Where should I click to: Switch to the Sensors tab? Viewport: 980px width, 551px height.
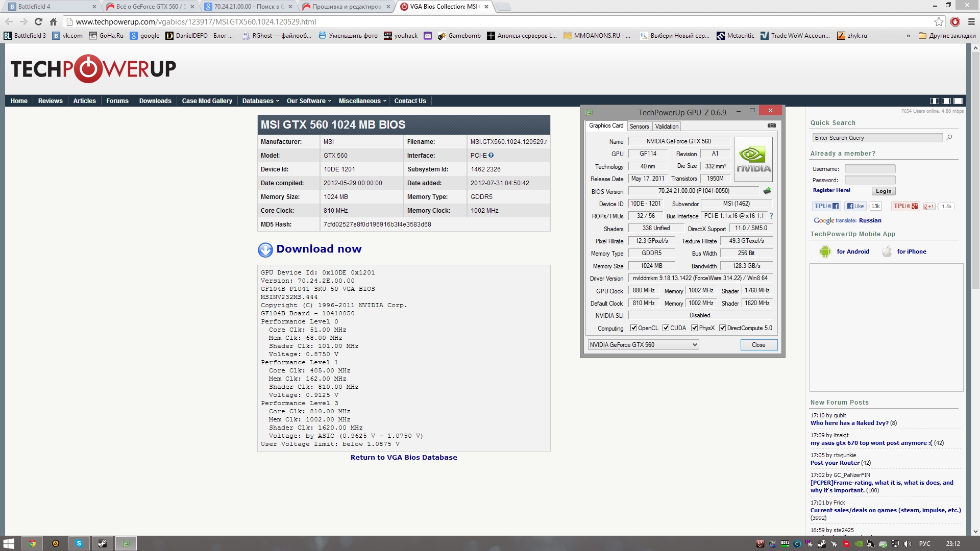(639, 127)
